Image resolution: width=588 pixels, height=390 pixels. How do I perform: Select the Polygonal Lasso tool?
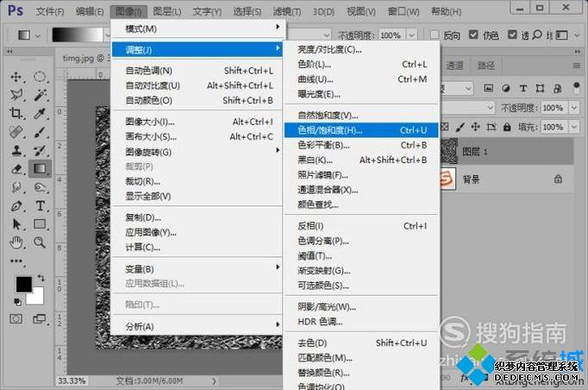[16, 95]
